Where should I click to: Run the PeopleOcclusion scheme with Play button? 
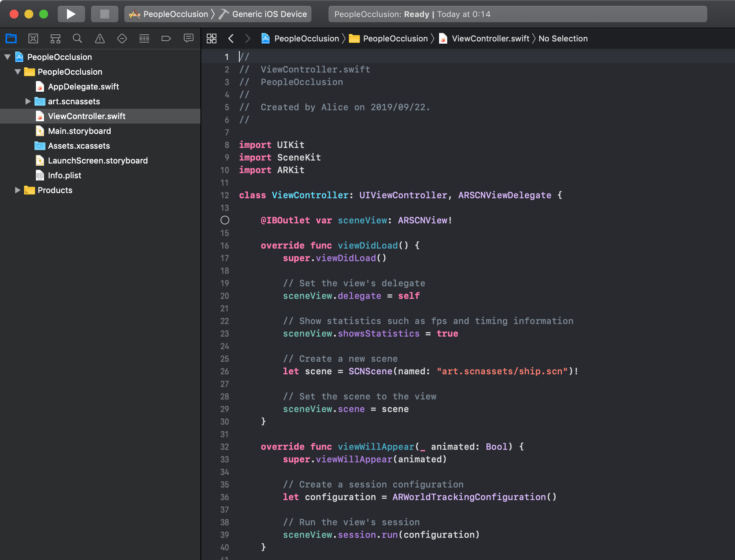[71, 14]
